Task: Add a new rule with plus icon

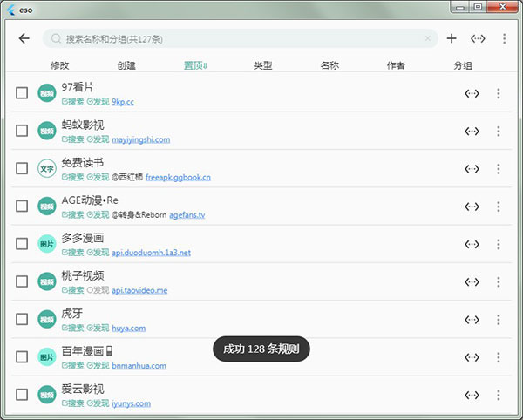Action: click(452, 38)
